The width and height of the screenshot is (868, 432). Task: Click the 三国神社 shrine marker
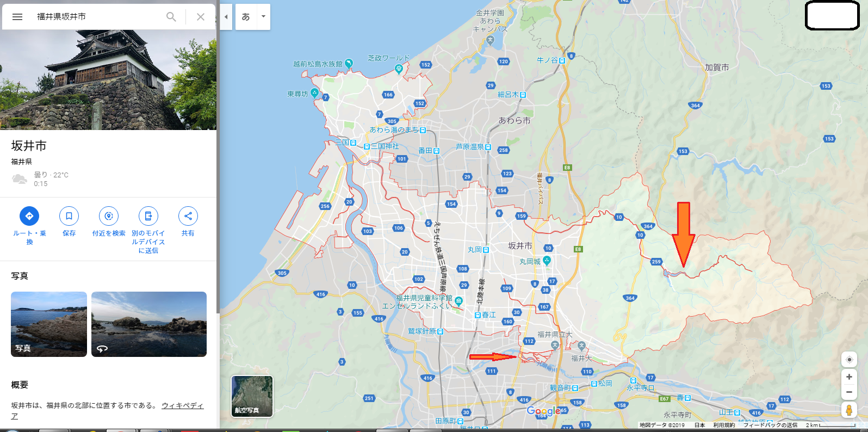point(367,147)
